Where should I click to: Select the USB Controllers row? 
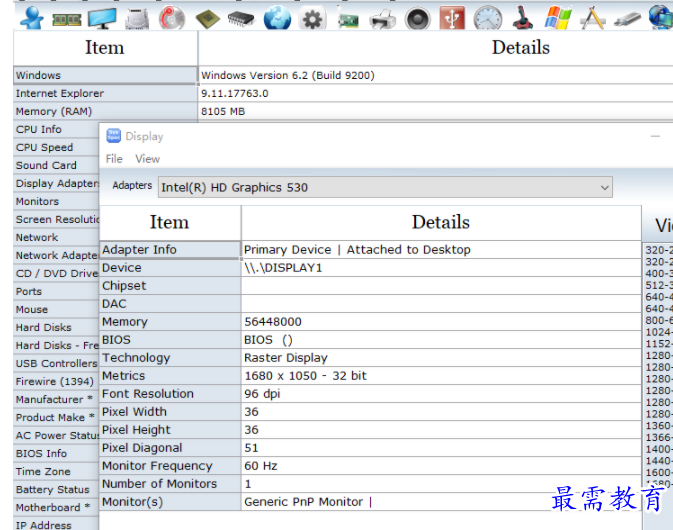56,363
